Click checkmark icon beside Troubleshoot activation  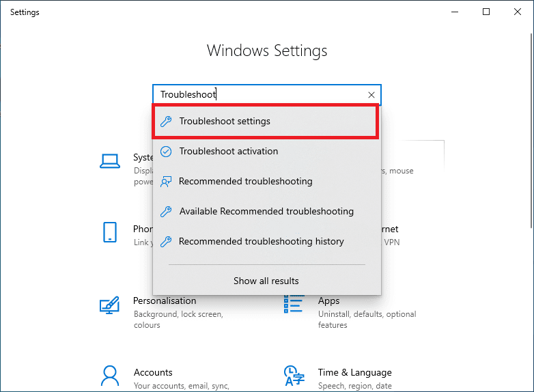click(x=166, y=152)
